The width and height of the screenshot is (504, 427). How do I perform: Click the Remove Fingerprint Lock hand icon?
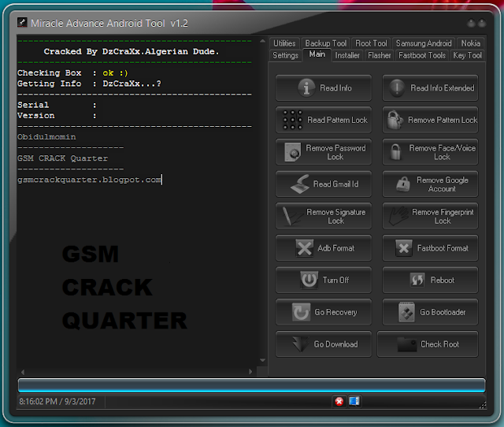[398, 216]
